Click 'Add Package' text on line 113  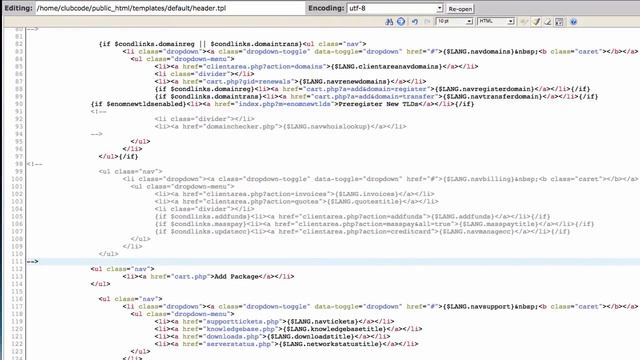click(x=236, y=276)
